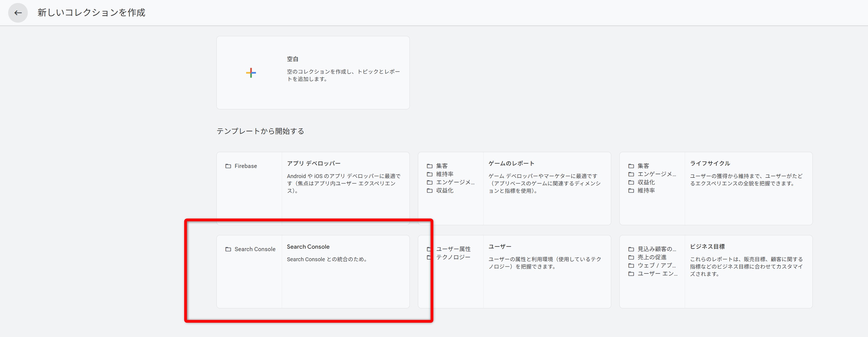Choose the ビジネス目標 template title
Viewport: 868px width, 337px height.
(x=707, y=246)
